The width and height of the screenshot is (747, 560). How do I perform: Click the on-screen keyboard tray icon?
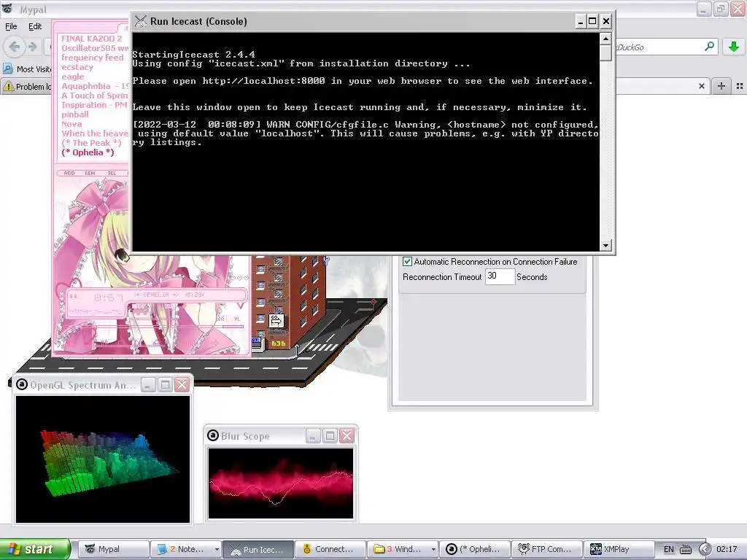pos(686,549)
